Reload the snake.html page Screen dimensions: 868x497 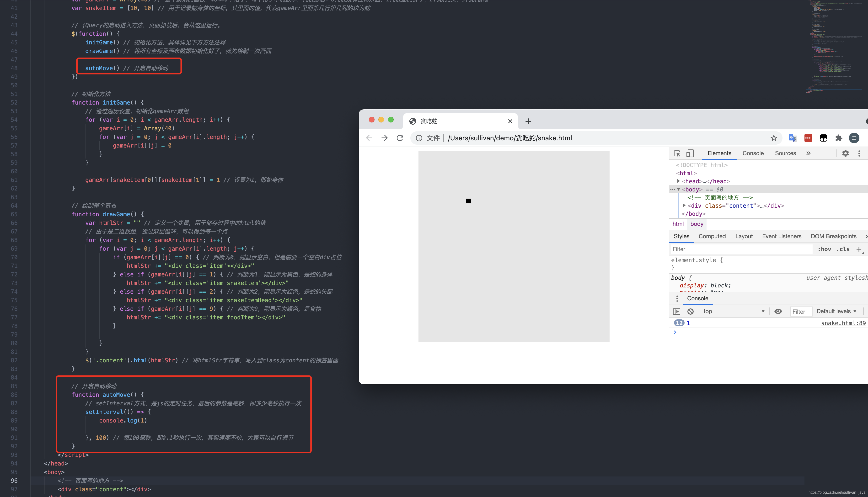[400, 138]
